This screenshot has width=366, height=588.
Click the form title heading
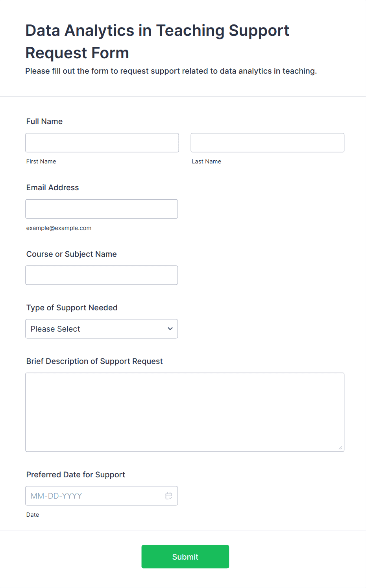tap(157, 41)
